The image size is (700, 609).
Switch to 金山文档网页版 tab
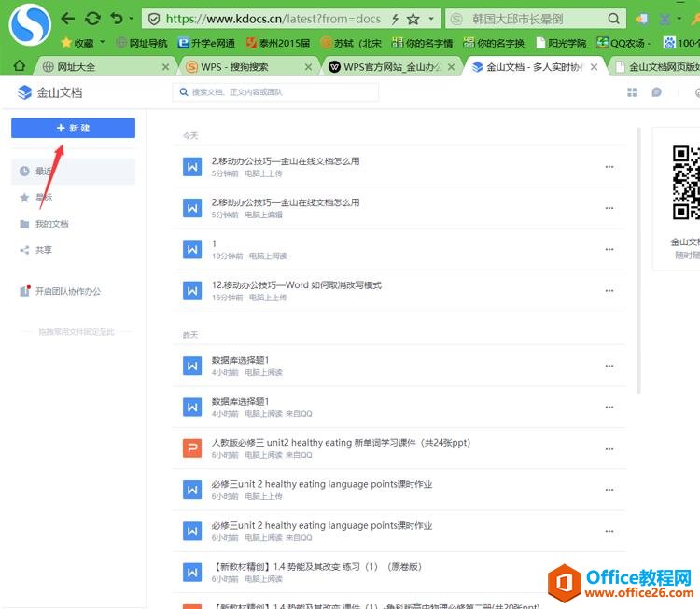click(656, 67)
